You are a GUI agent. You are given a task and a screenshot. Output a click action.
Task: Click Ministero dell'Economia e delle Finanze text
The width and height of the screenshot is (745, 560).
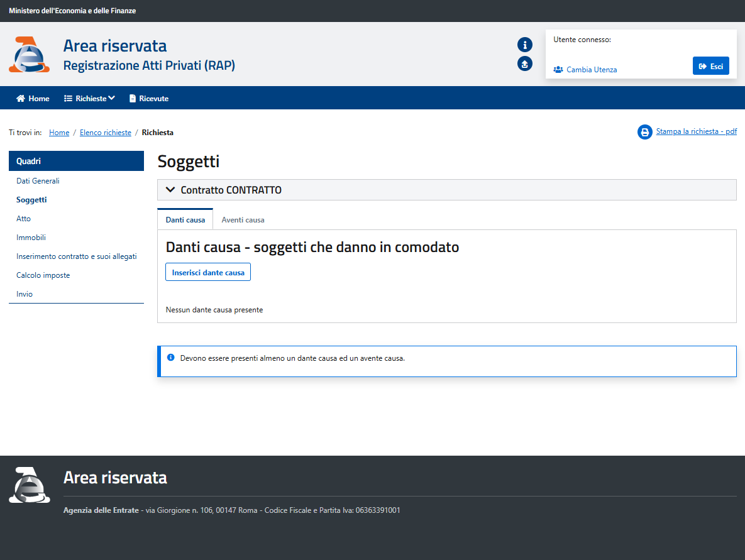coord(72,11)
